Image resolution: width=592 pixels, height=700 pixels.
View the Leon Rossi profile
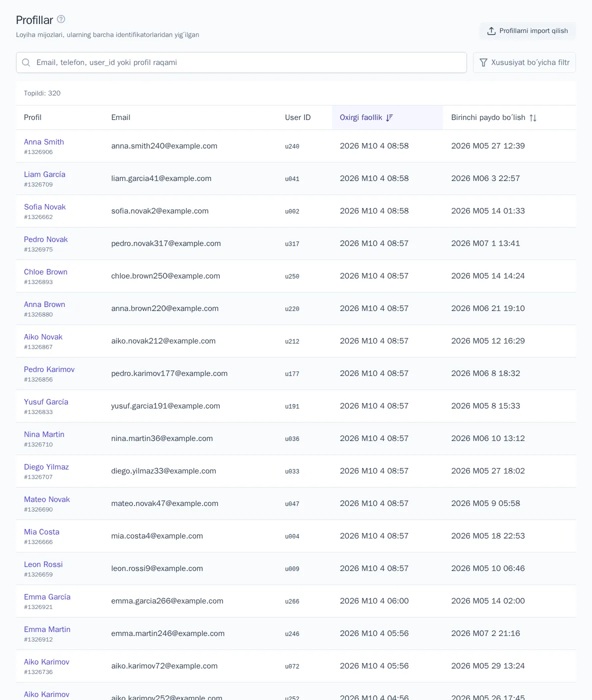pyautogui.click(x=43, y=564)
